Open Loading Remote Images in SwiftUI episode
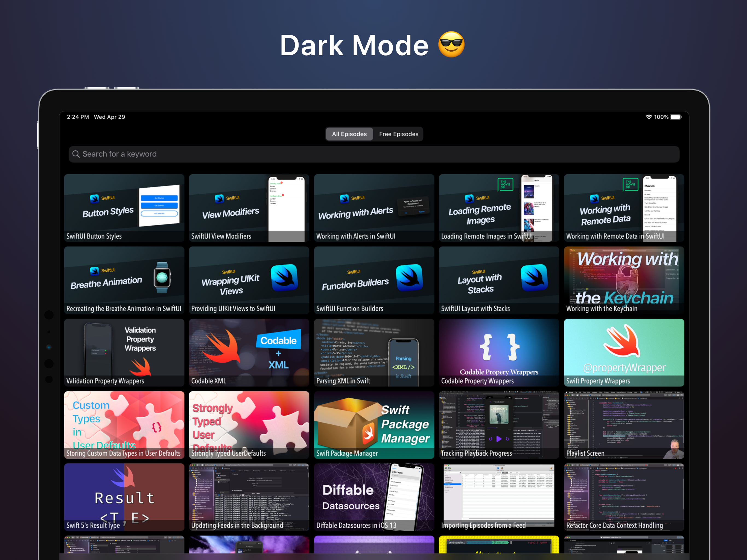Viewport: 747px width, 560px height. tap(499, 208)
